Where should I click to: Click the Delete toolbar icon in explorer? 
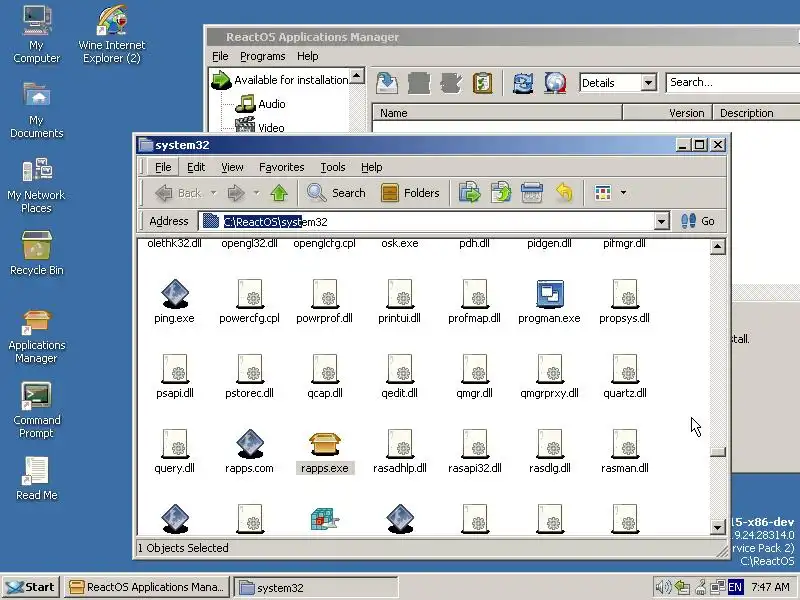[531, 193]
